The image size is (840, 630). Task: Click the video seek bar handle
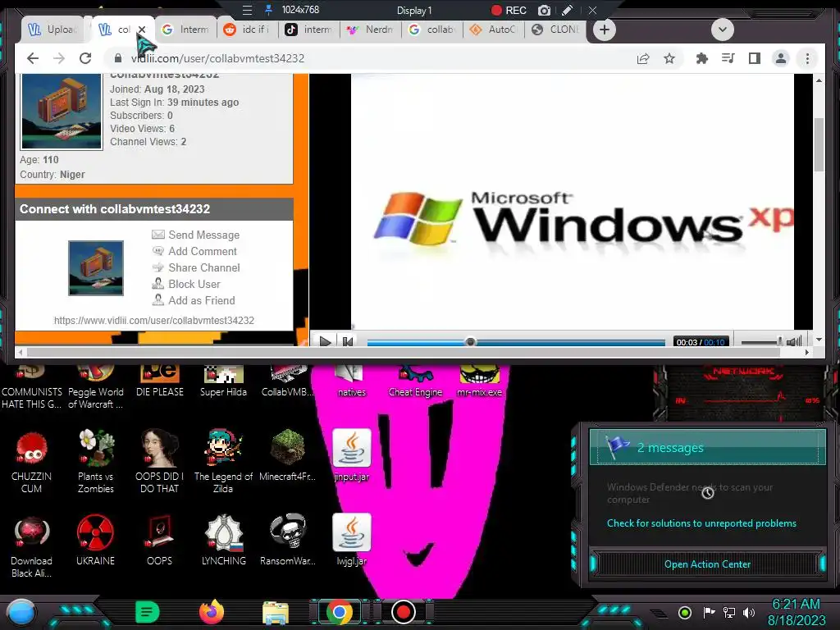tap(470, 342)
